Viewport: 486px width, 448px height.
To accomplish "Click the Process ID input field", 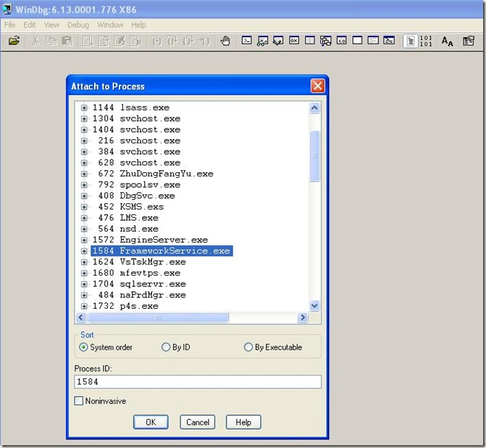I will click(198, 382).
